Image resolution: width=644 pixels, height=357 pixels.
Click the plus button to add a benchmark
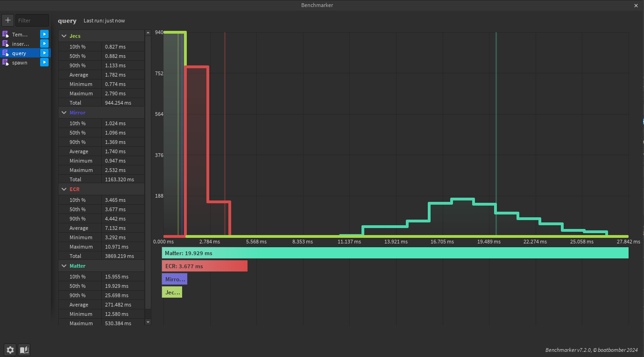click(x=8, y=20)
